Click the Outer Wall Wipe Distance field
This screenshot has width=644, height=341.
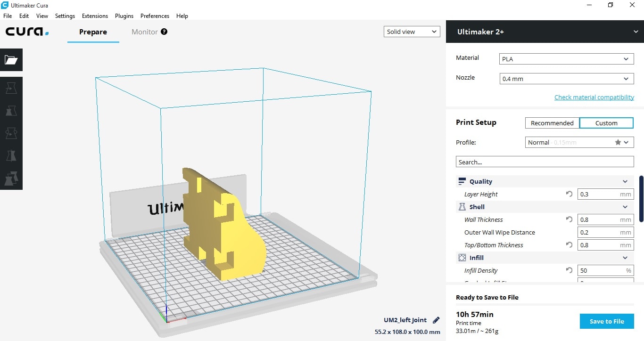(605, 232)
